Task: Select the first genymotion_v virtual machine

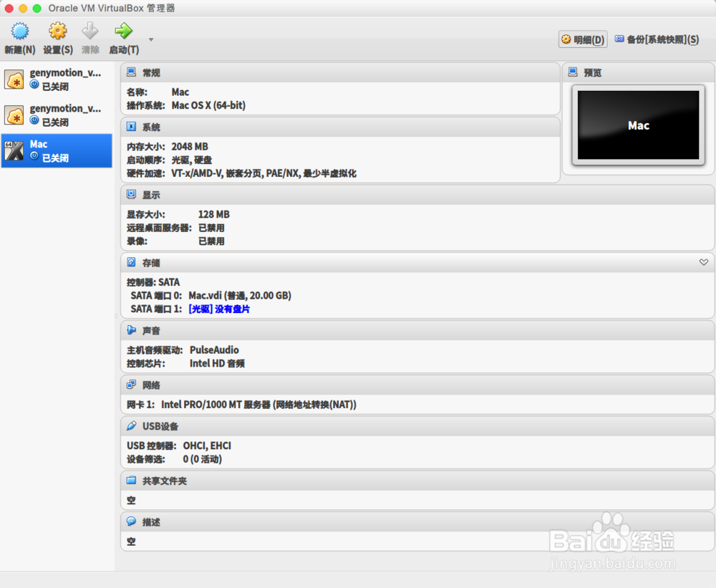Action: pyautogui.click(x=57, y=78)
